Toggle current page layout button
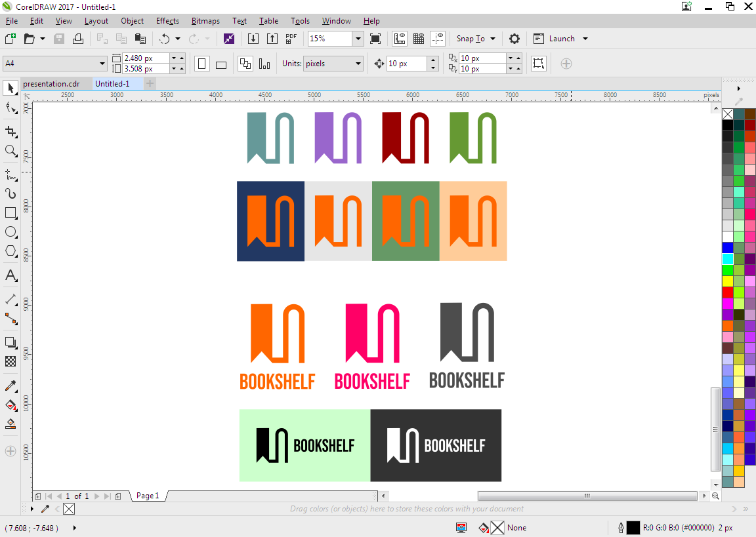756x537 pixels. point(264,64)
